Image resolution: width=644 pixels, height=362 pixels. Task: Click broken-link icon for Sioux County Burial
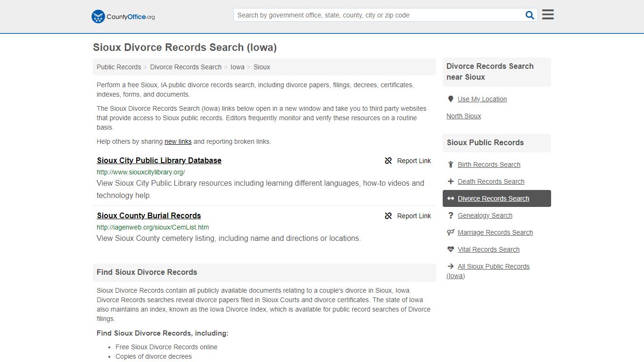[x=388, y=216]
